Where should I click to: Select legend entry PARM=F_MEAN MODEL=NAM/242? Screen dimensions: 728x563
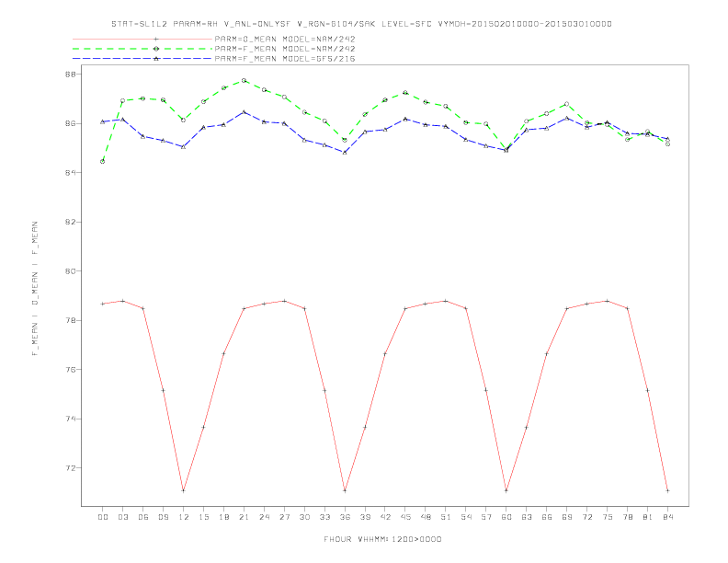(x=285, y=49)
